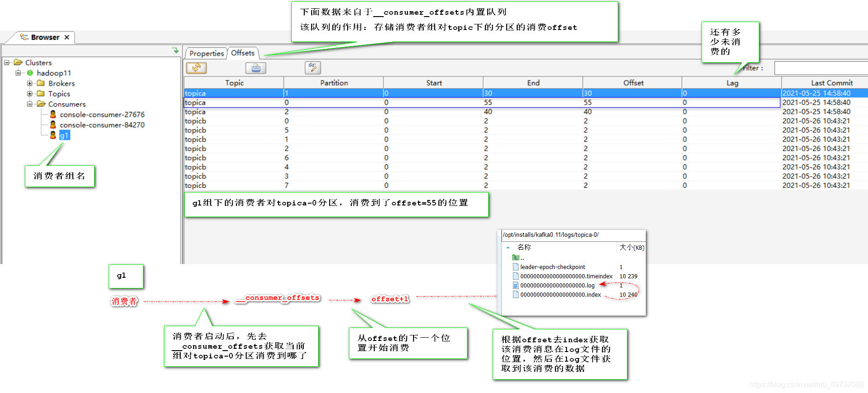Sort by the End column header
Image resolution: width=868 pixels, height=393 pixels.
[x=533, y=83]
